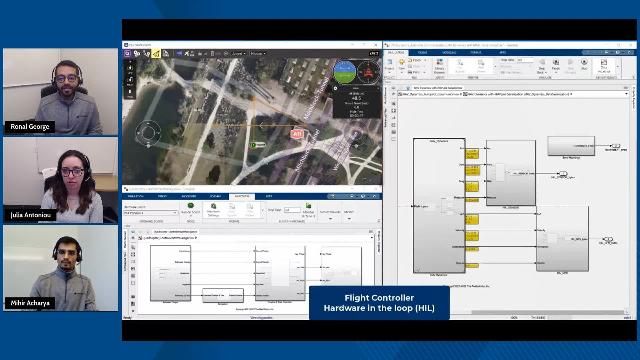Expand the hardware board dropdown
This screenshot has width=640, height=360.
(x=150, y=213)
